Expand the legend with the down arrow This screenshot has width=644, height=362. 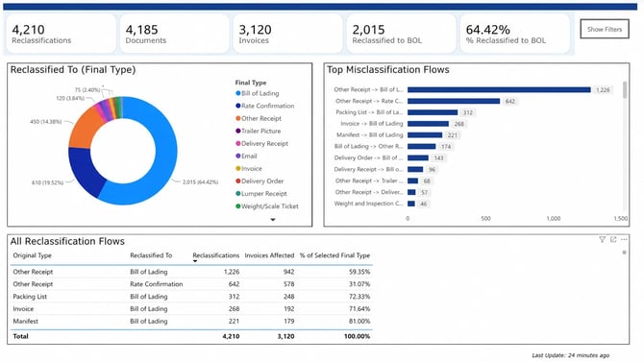tap(273, 220)
